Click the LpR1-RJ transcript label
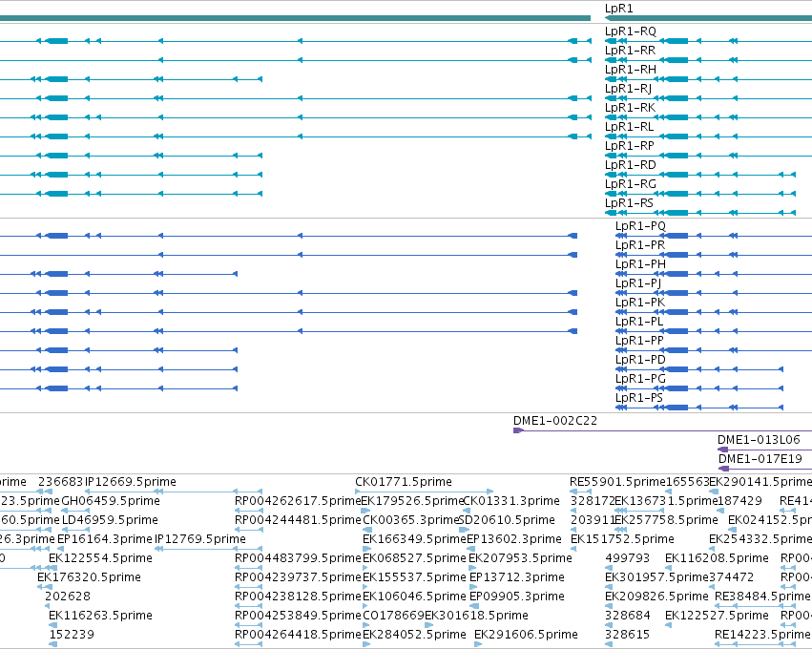The height and width of the screenshot is (649, 812). tap(628, 89)
